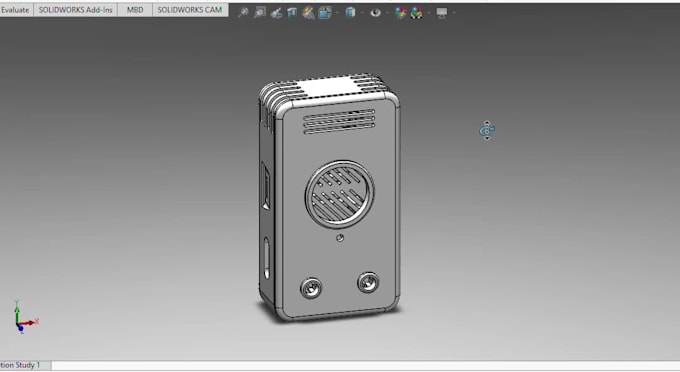
Task: Select the small hole below speaker grille
Action: pyautogui.click(x=340, y=238)
